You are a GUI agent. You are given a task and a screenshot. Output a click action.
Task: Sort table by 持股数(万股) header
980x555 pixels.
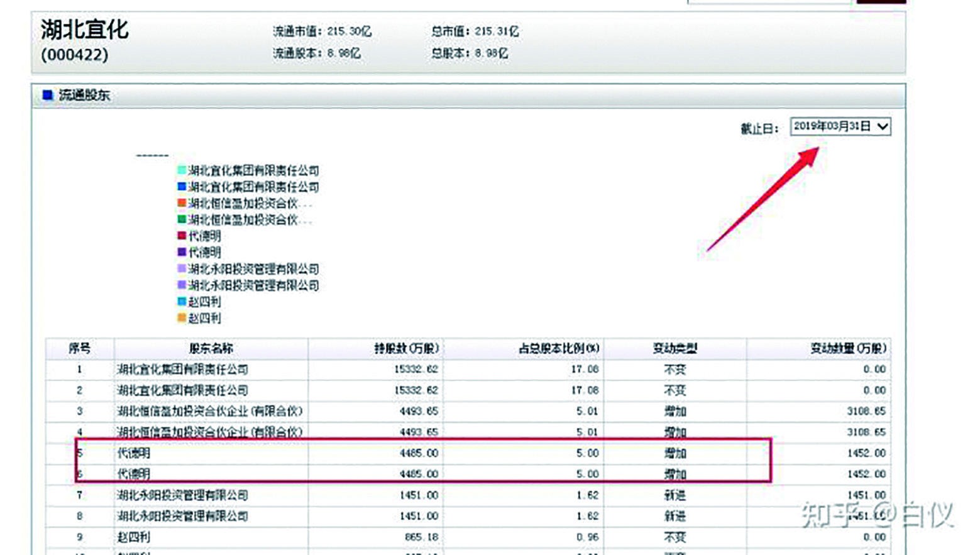coord(406,348)
